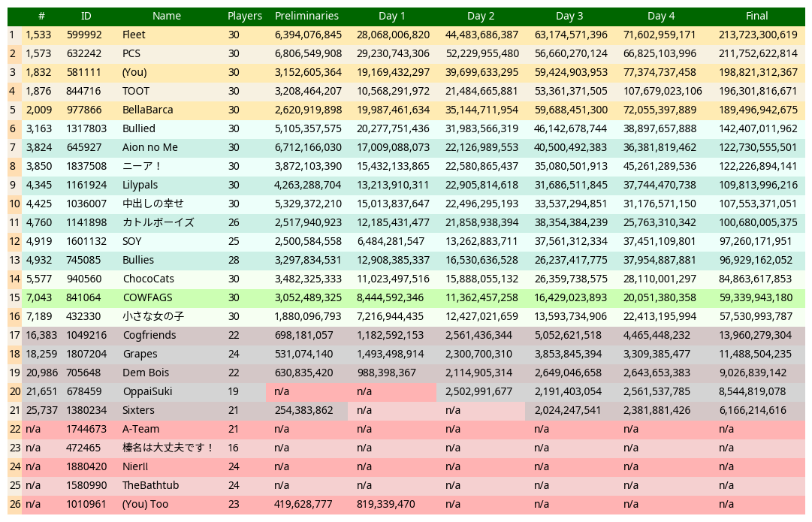
Task: Click rank value 16,383
Action: pos(42,335)
